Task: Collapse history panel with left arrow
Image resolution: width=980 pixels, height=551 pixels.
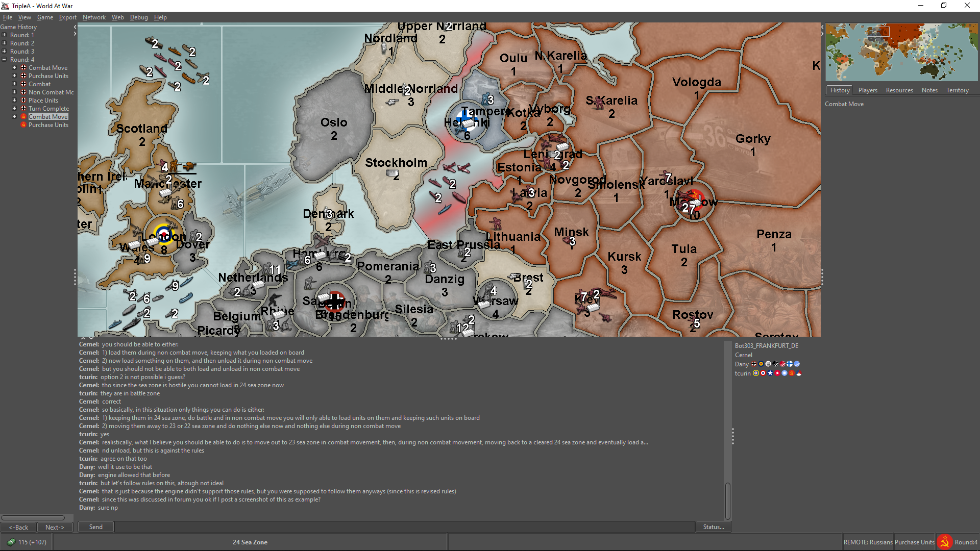Action: (75, 27)
